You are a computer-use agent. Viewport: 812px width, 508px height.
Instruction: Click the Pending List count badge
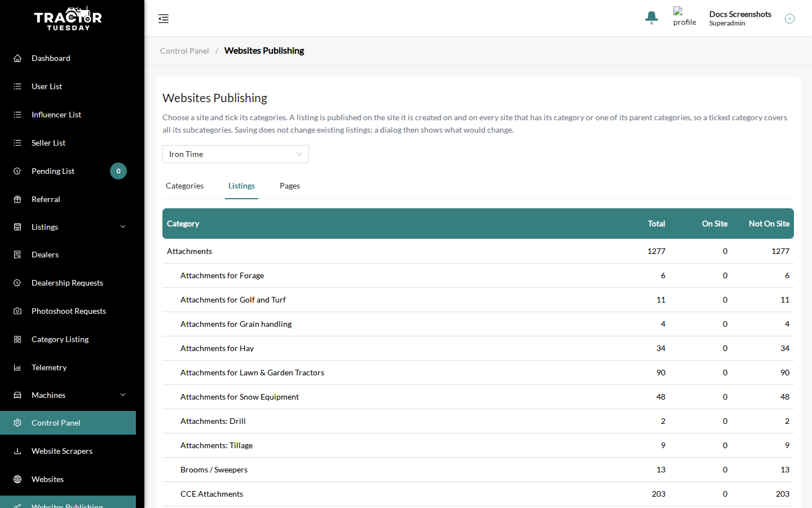tap(118, 171)
